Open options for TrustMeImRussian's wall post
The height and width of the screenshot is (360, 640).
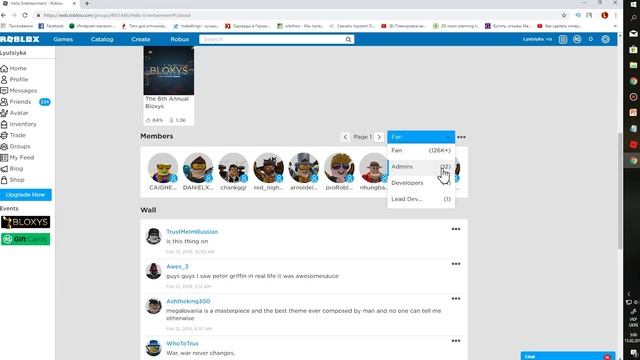(x=456, y=229)
